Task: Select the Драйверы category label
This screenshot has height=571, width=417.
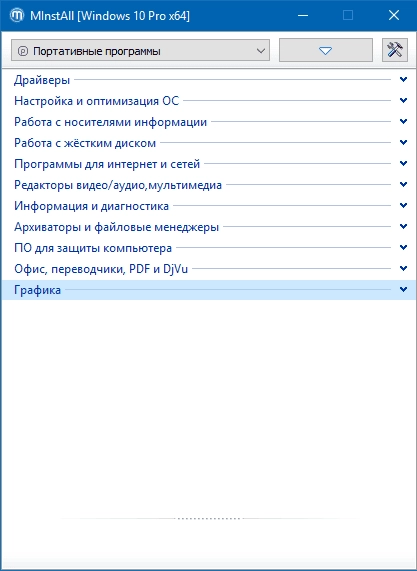Action: [x=42, y=80]
